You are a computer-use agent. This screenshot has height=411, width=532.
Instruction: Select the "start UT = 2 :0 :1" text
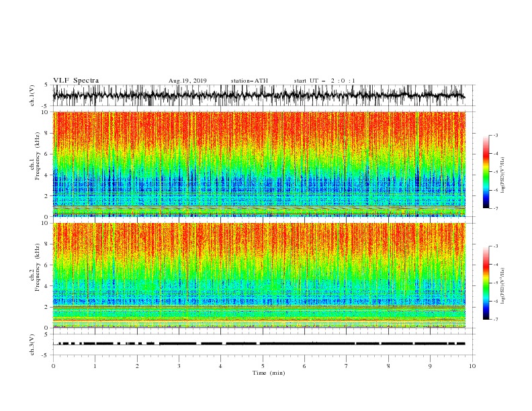[x=324, y=81]
